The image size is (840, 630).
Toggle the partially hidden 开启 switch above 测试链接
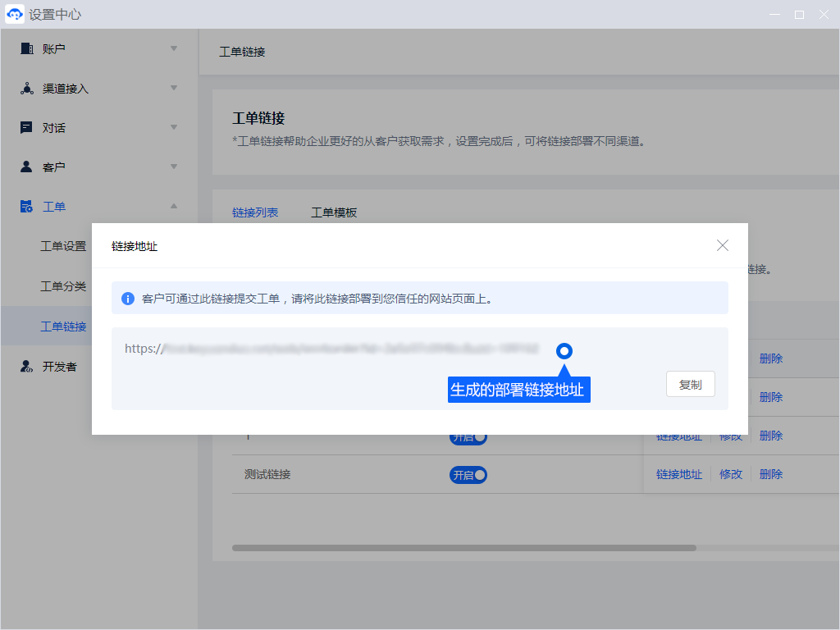tap(468, 439)
